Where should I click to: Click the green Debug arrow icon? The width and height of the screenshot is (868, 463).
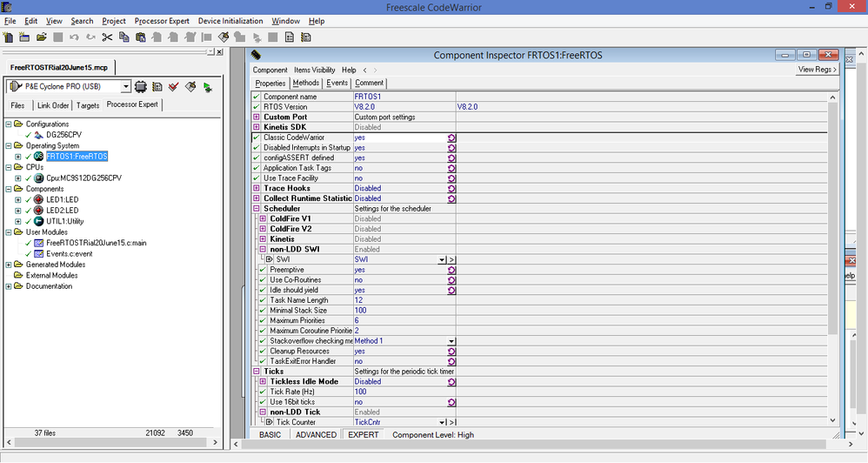pyautogui.click(x=208, y=87)
